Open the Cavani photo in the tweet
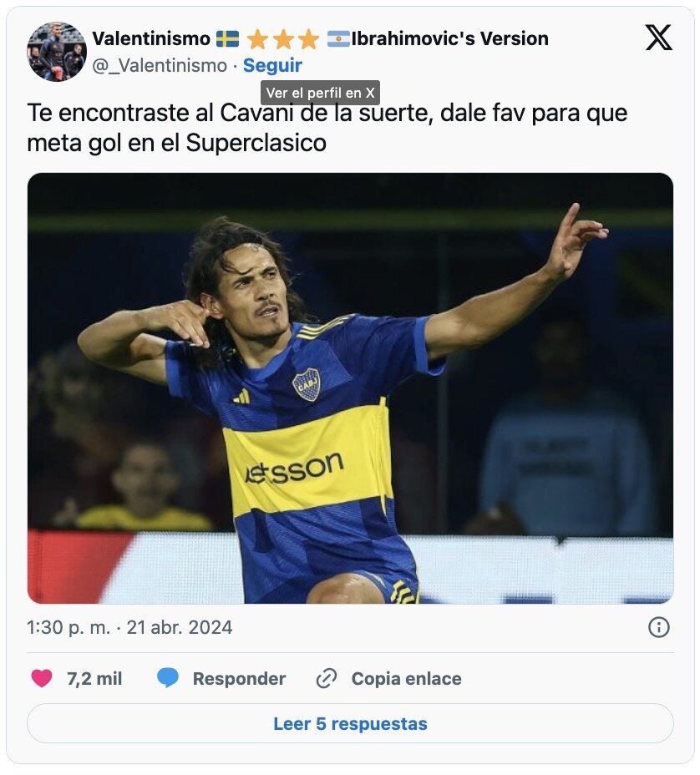This screenshot has width=700, height=775. 350,388
